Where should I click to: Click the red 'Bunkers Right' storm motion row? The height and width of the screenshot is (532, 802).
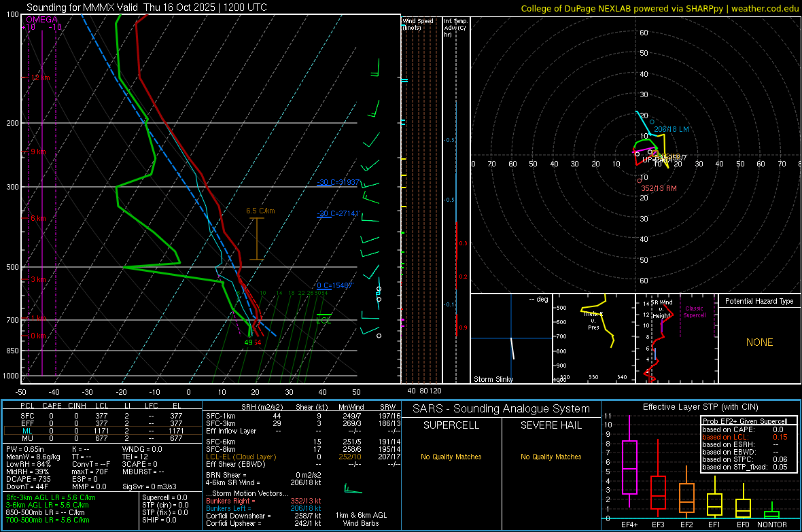coord(264,501)
